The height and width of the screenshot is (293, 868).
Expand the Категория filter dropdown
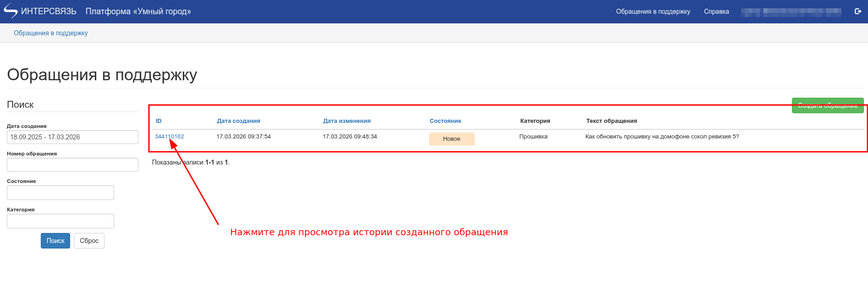pyautogui.click(x=60, y=221)
